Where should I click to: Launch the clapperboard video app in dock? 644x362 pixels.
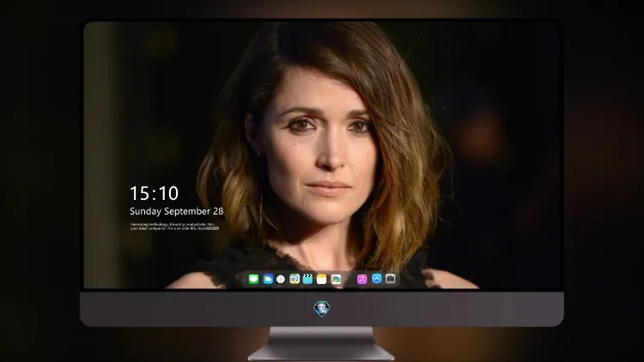point(307,280)
